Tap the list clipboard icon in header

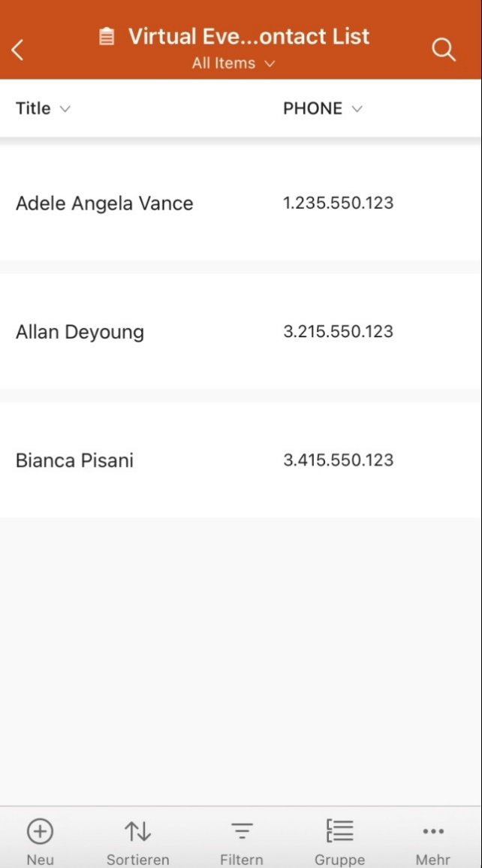(x=107, y=36)
